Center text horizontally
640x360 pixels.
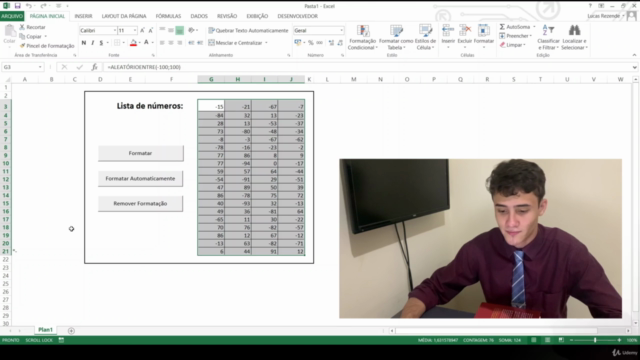coord(171,42)
